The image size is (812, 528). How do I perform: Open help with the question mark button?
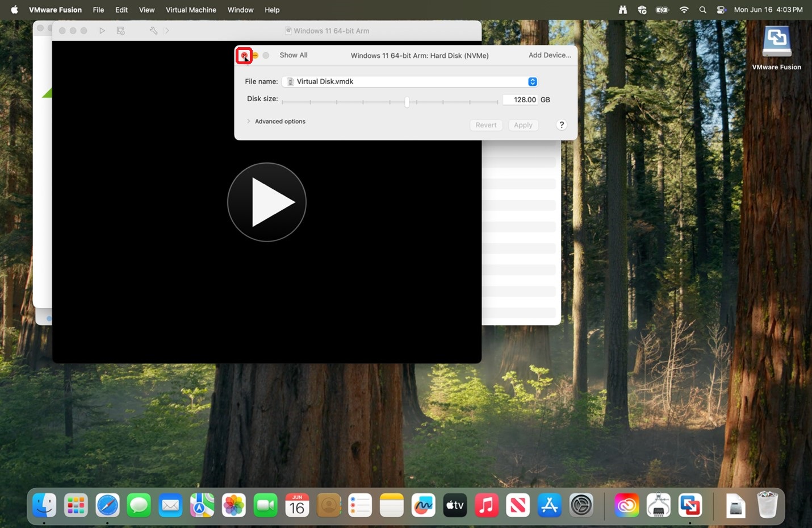[562, 125]
